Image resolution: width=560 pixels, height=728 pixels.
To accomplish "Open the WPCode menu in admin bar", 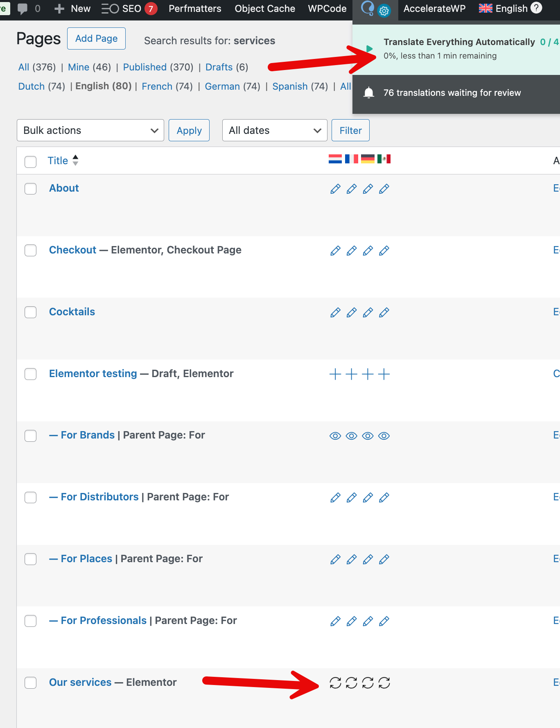I will pyautogui.click(x=327, y=9).
